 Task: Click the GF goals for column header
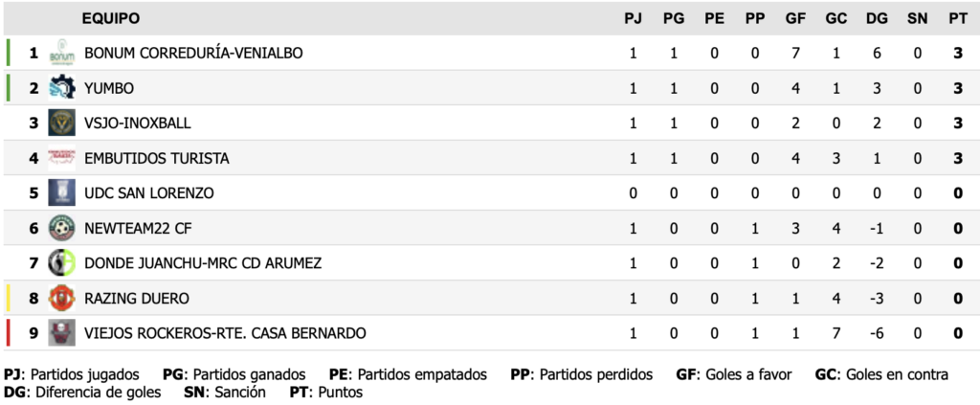(x=795, y=18)
